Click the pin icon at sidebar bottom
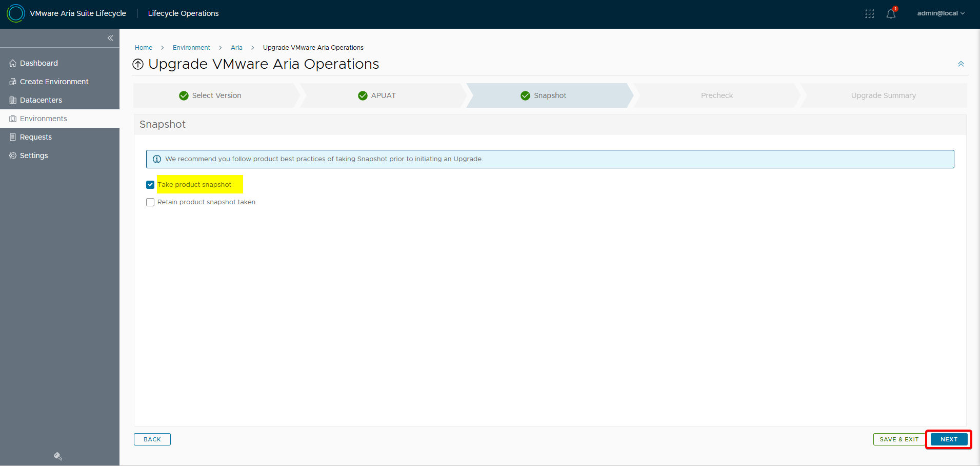Image resolution: width=980 pixels, height=466 pixels. click(x=58, y=456)
